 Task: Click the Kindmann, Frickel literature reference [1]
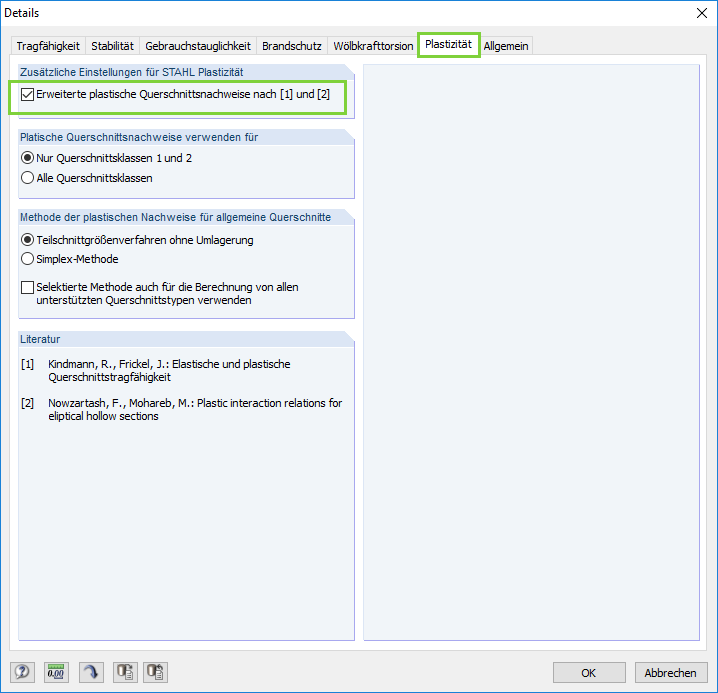point(169,371)
